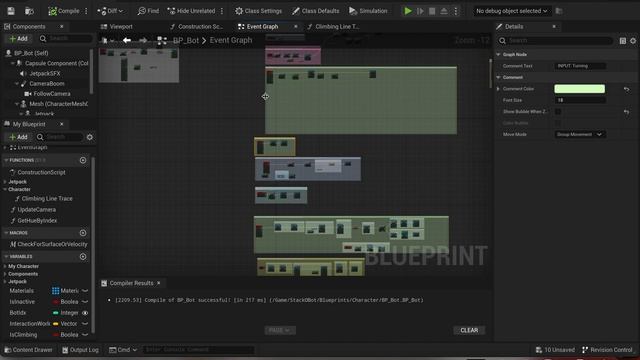The image size is (640, 360).
Task: Open play options three-dot menu
Action: [456, 11]
